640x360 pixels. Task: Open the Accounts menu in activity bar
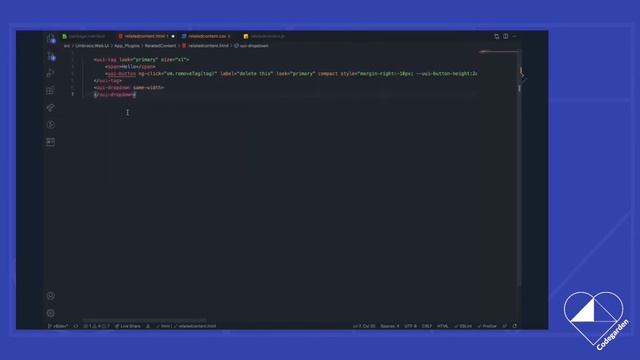click(51, 296)
